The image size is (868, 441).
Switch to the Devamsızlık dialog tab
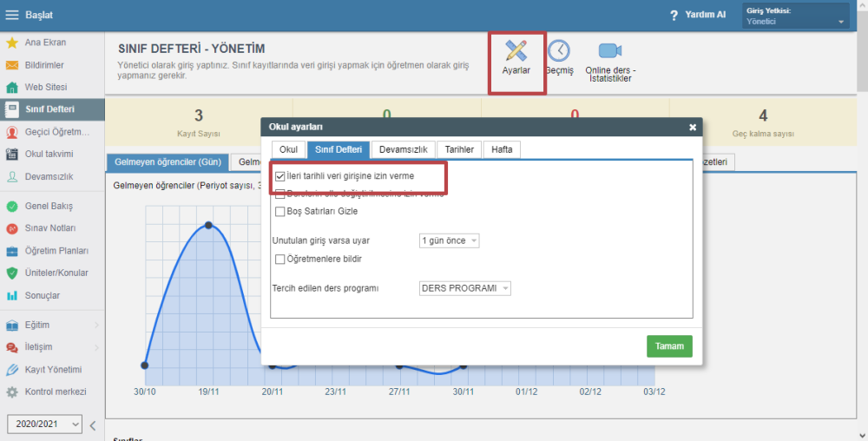click(404, 149)
